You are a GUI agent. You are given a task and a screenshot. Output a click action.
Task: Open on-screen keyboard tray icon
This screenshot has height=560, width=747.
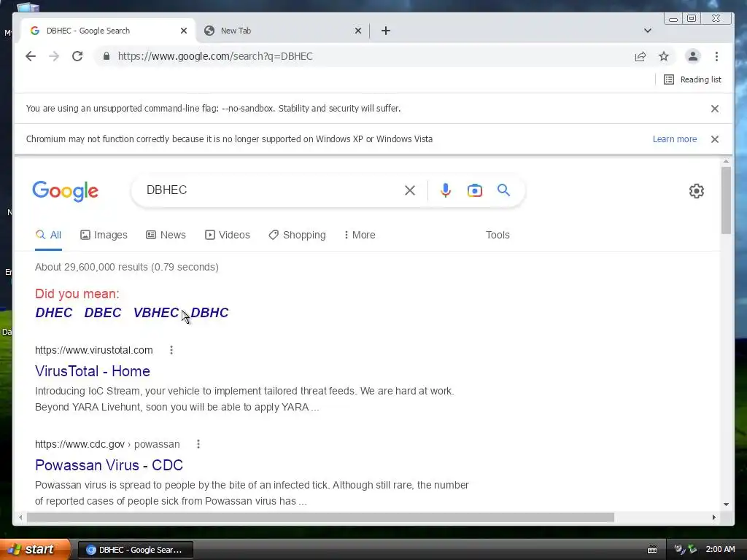652,550
